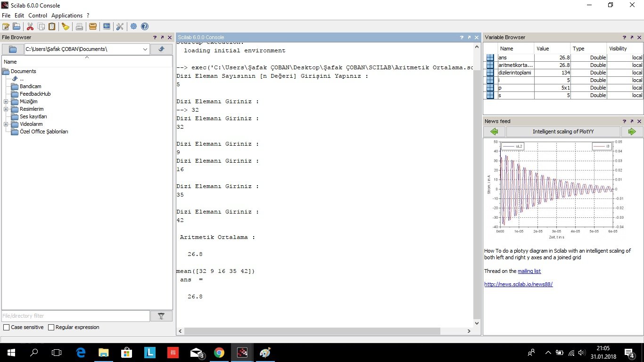Click the console vertical scrollbar
This screenshot has height=362, width=644.
[477, 194]
